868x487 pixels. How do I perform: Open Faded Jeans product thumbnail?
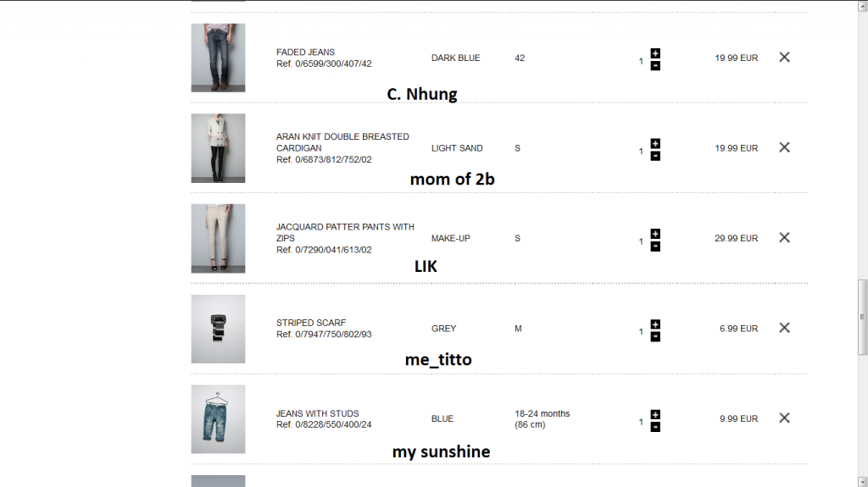(x=218, y=58)
